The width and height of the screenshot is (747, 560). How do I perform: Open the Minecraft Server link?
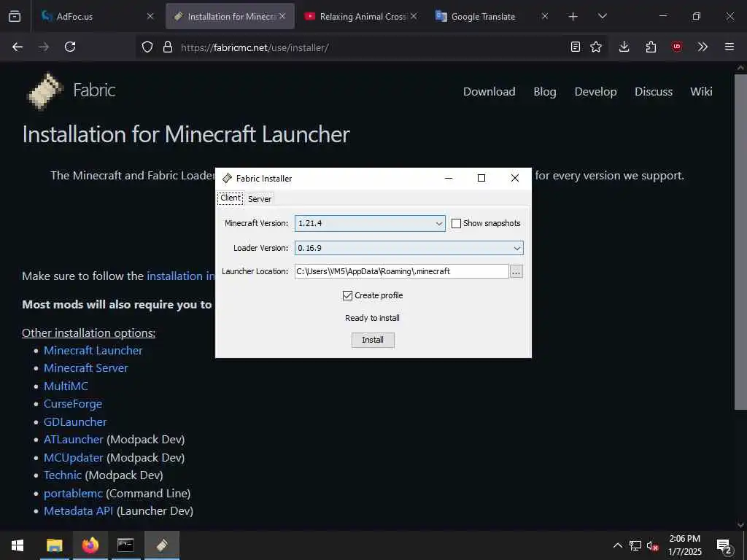[86, 368]
